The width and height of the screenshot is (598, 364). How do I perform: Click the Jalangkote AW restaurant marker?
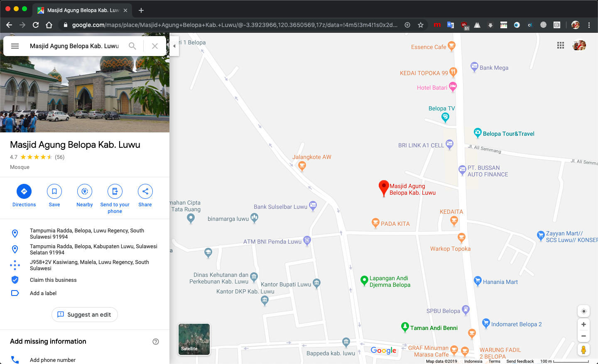[302, 166]
